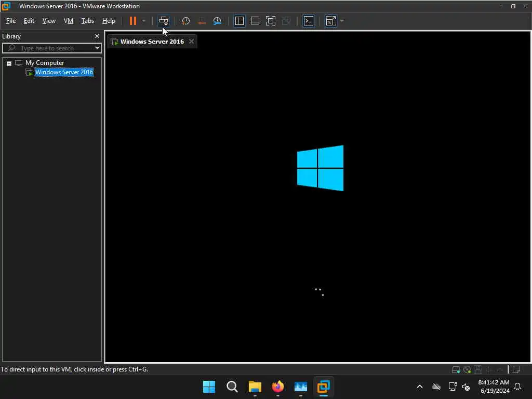
Task: Show hidden system tray icons
Action: (x=420, y=387)
